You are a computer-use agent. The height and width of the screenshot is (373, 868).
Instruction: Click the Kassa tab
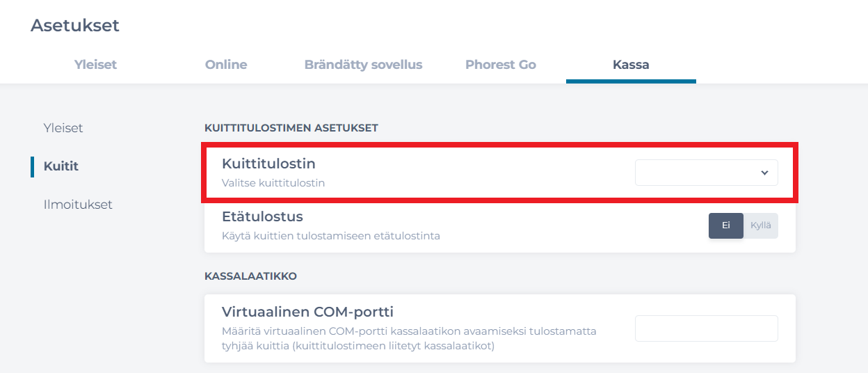(631, 65)
